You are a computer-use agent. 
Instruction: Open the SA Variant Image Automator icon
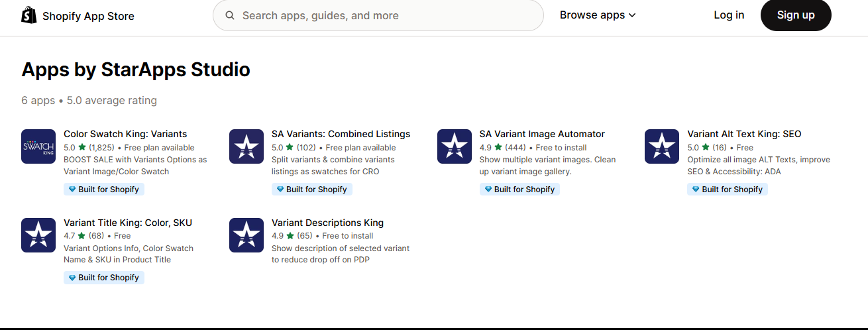[x=455, y=146]
